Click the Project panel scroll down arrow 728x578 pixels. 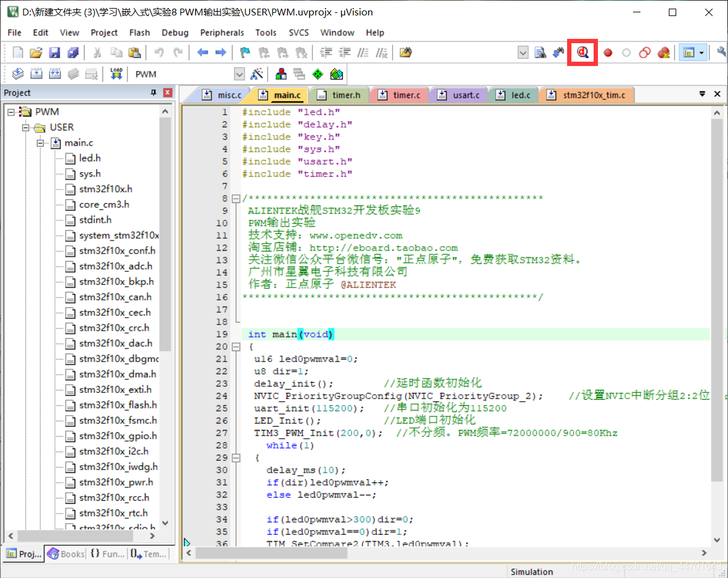(165, 523)
